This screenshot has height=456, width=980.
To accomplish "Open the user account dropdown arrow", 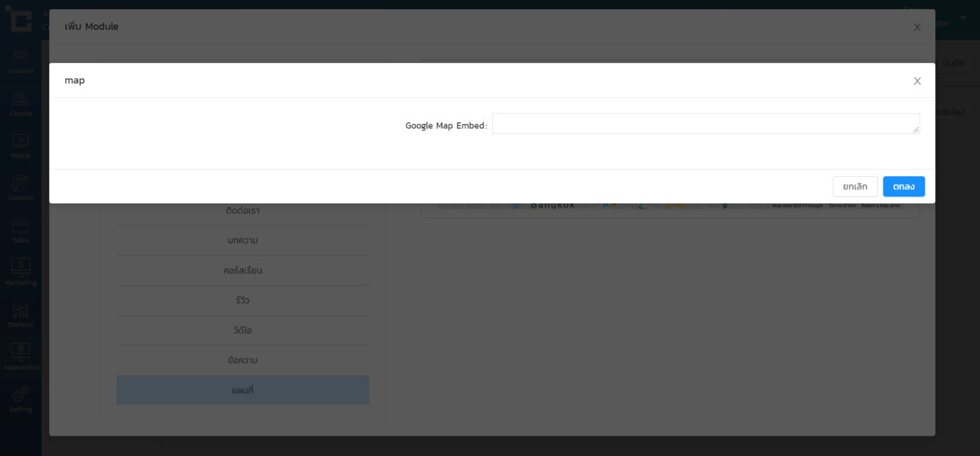I will coord(962,18).
